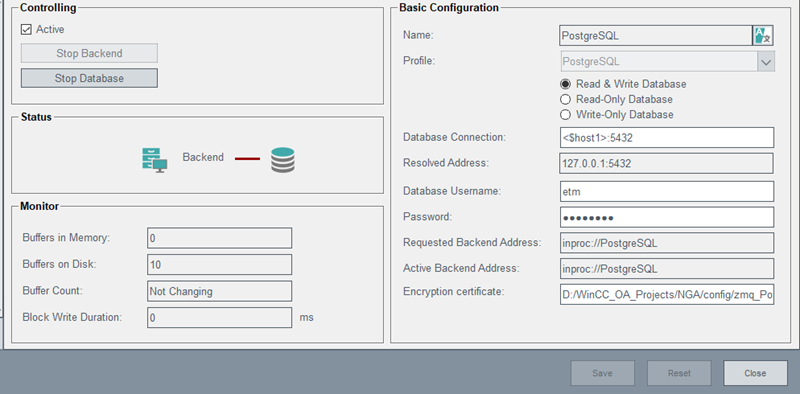Click the Stop Database button

pos(89,78)
